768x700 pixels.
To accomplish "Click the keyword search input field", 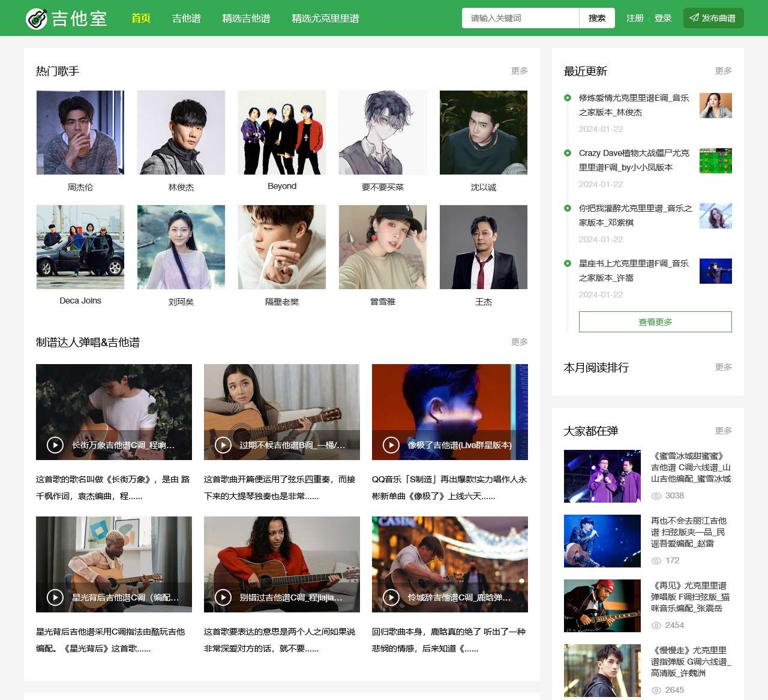I will pyautogui.click(x=521, y=18).
